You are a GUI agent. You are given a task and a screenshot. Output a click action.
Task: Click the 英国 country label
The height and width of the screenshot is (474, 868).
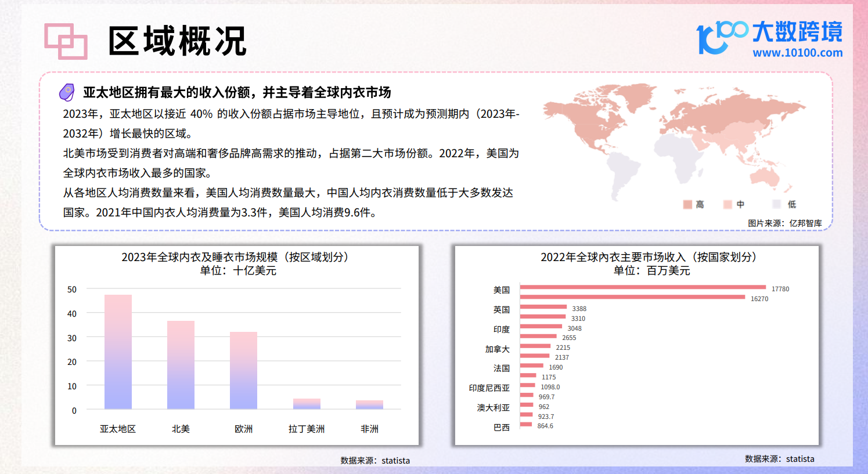coord(502,310)
